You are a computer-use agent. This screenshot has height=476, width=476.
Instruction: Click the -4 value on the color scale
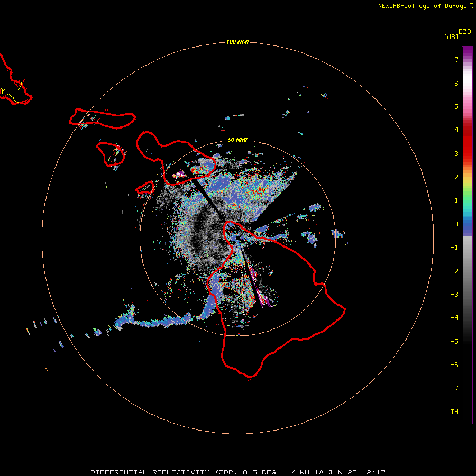[x=454, y=318]
